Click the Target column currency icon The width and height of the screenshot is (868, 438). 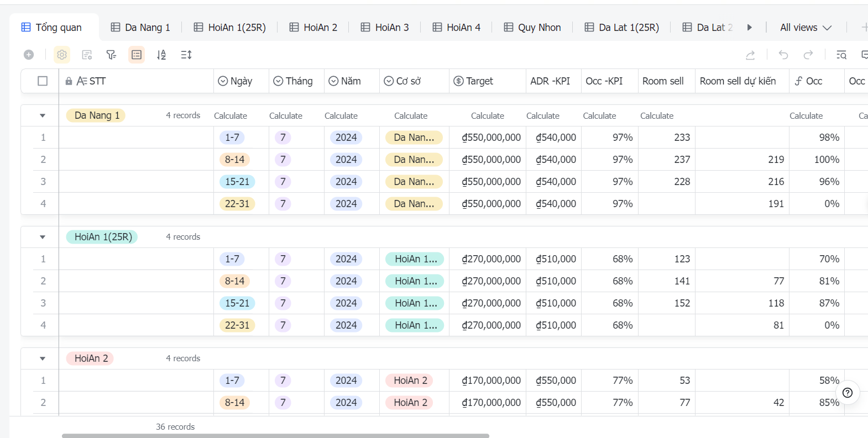(458, 81)
